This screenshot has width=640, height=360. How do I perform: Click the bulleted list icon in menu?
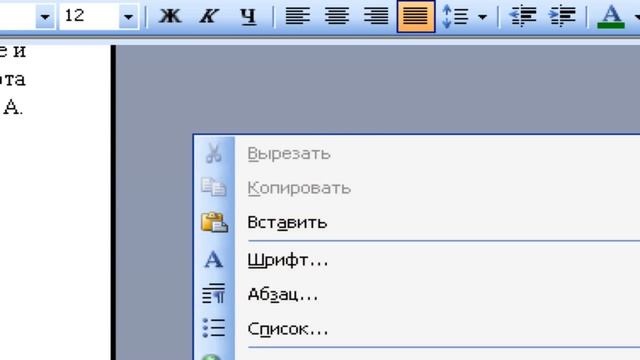coord(213,328)
